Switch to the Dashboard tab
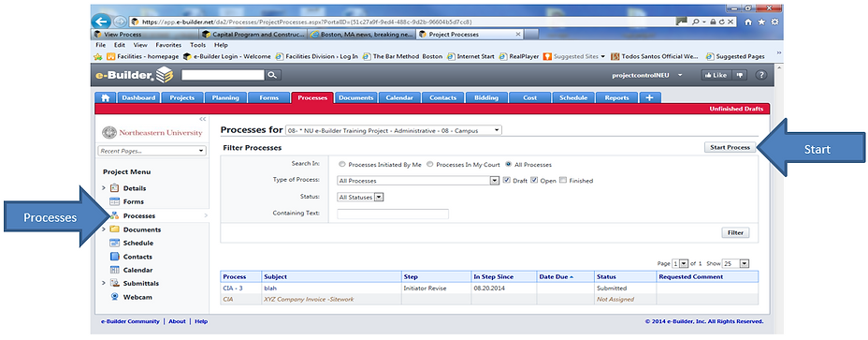Viewport: 868px width, 340px height. coord(138,97)
